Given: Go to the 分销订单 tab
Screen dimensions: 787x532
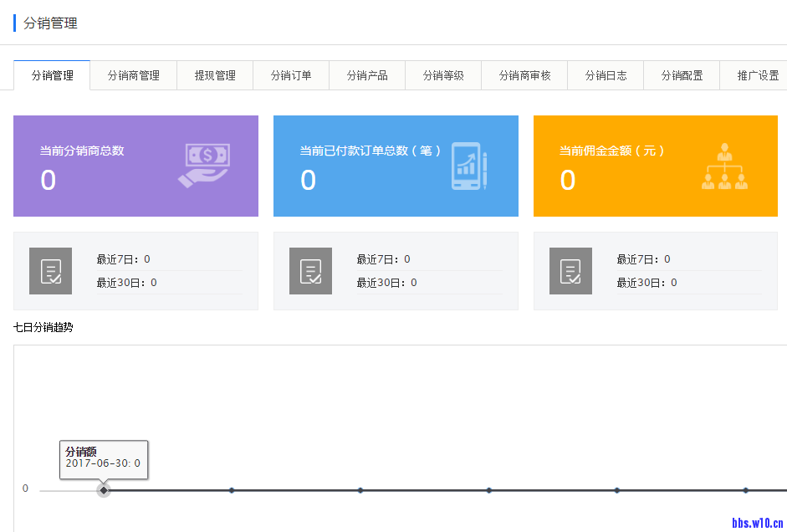Looking at the screenshot, I should (x=291, y=75).
